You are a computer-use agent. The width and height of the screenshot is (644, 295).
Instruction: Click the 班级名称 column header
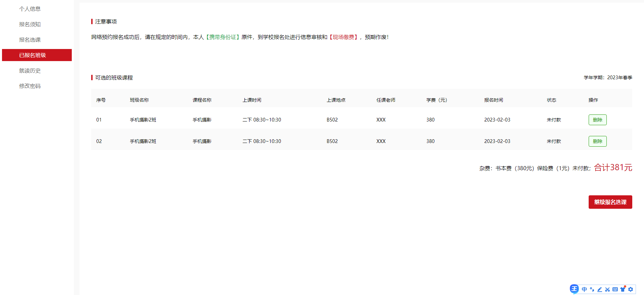(139, 100)
